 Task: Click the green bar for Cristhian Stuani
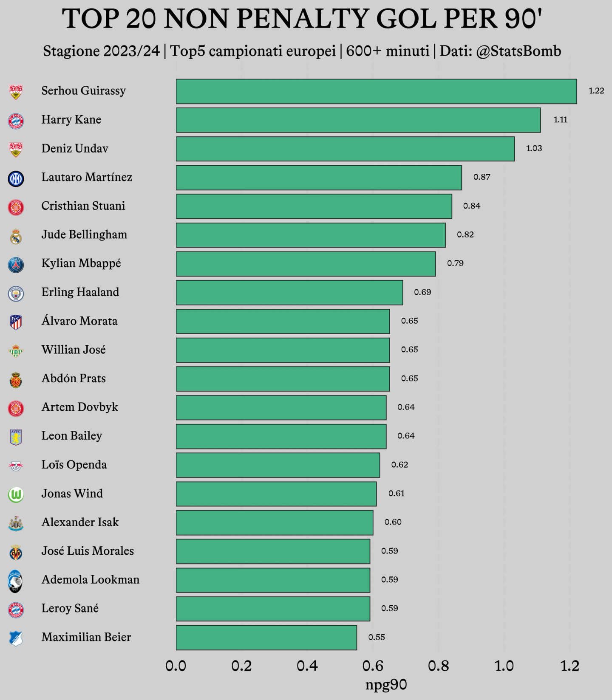(314, 206)
